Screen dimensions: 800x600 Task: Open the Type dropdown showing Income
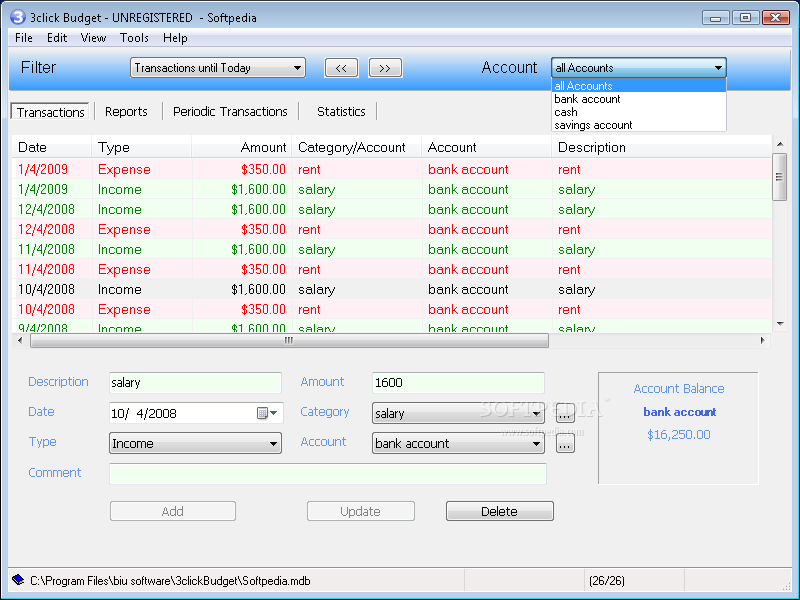(x=195, y=443)
